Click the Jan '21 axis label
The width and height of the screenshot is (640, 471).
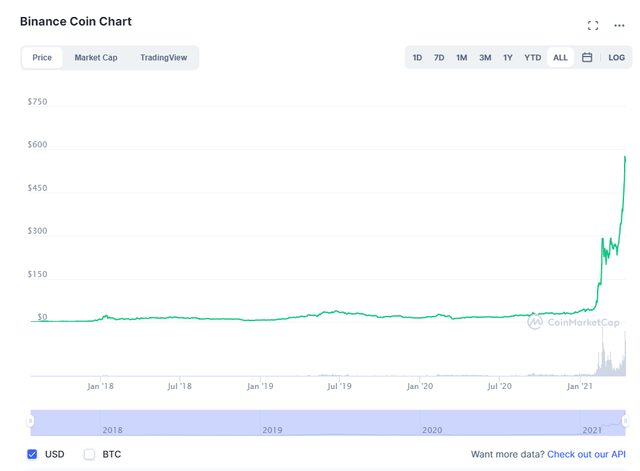click(580, 386)
